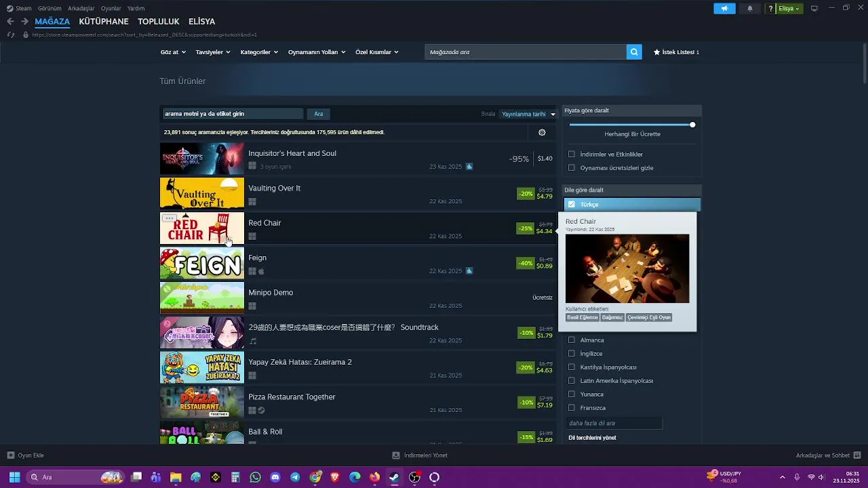Tick Kastilya İspanyolcası language filter
Viewport: 868px width, 488px height.
[x=572, y=367]
